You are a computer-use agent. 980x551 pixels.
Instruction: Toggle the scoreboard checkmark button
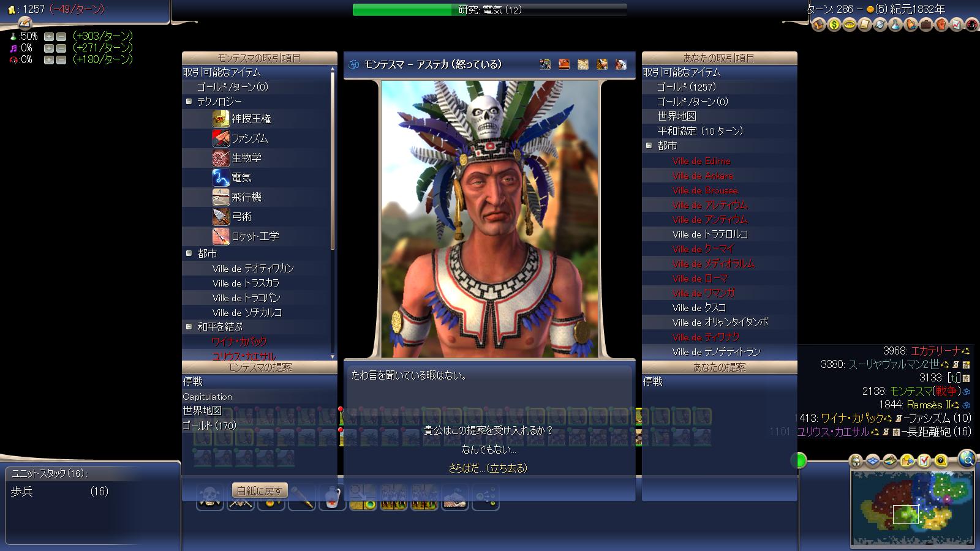pos(924,461)
